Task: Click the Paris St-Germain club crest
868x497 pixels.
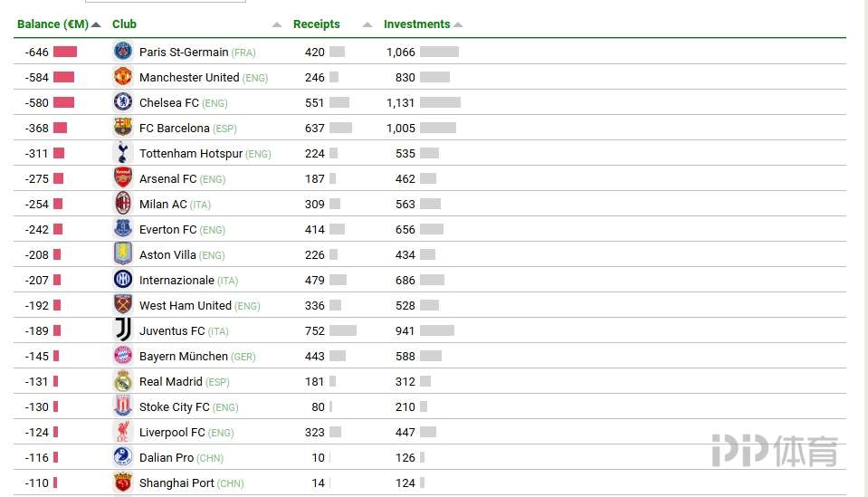Action: coord(123,52)
